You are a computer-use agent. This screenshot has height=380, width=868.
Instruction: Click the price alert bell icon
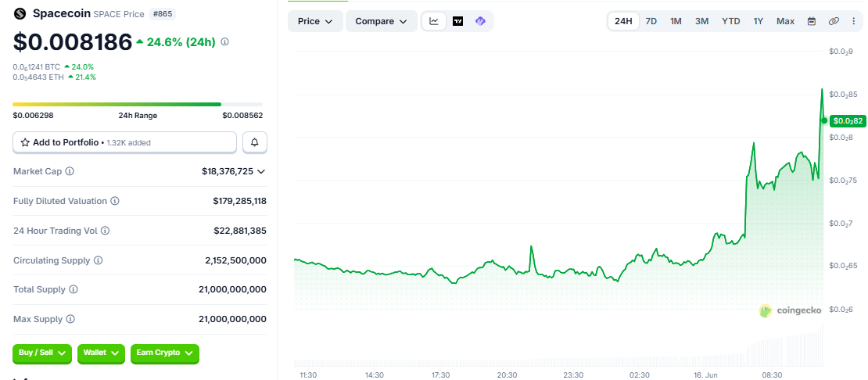click(255, 142)
